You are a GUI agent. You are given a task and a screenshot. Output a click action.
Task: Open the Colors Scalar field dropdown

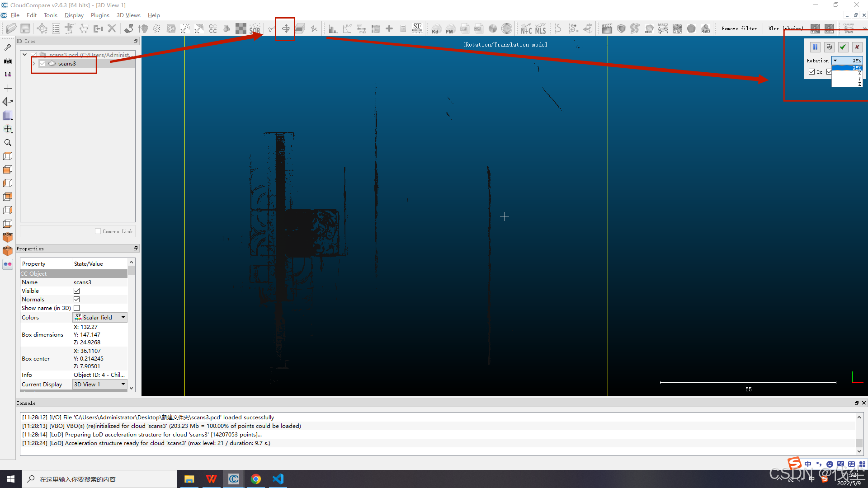(x=100, y=318)
